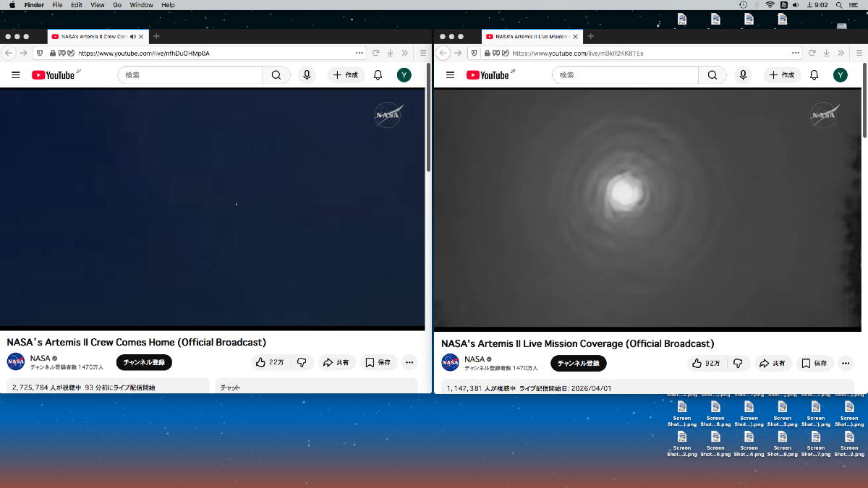Screen dimensions: 868x488
Task: Click the right window page scrollbar
Action: pos(864,100)
